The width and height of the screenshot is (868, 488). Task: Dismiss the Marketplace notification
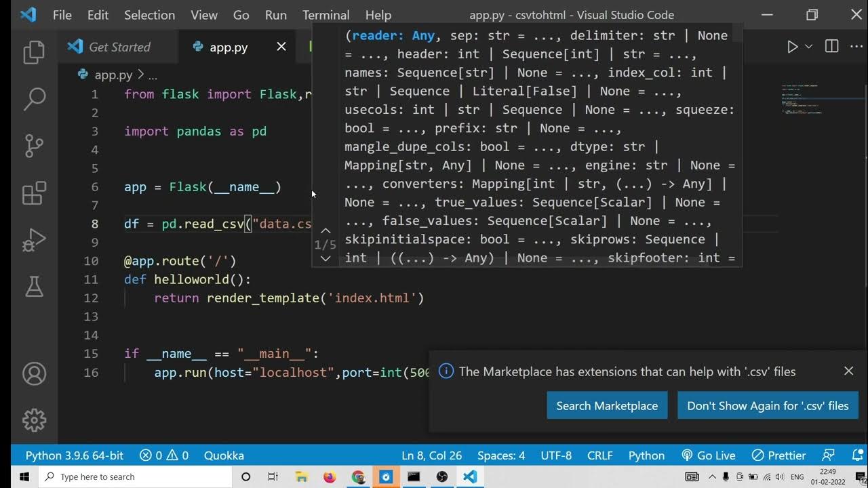(848, 371)
